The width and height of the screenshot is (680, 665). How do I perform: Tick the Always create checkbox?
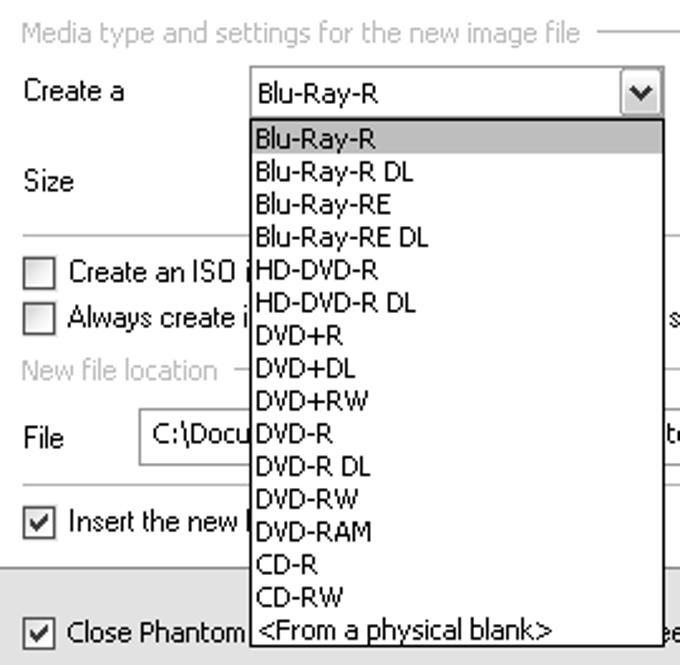click(x=39, y=318)
